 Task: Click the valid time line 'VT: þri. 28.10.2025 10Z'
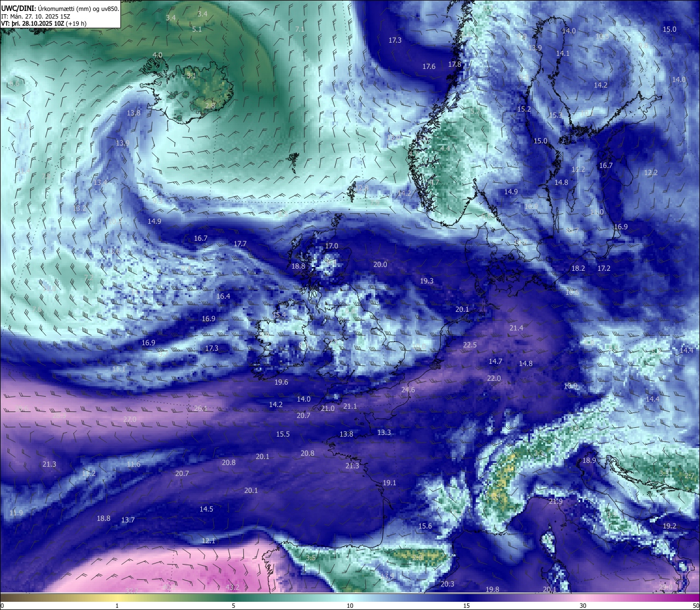tap(33, 24)
